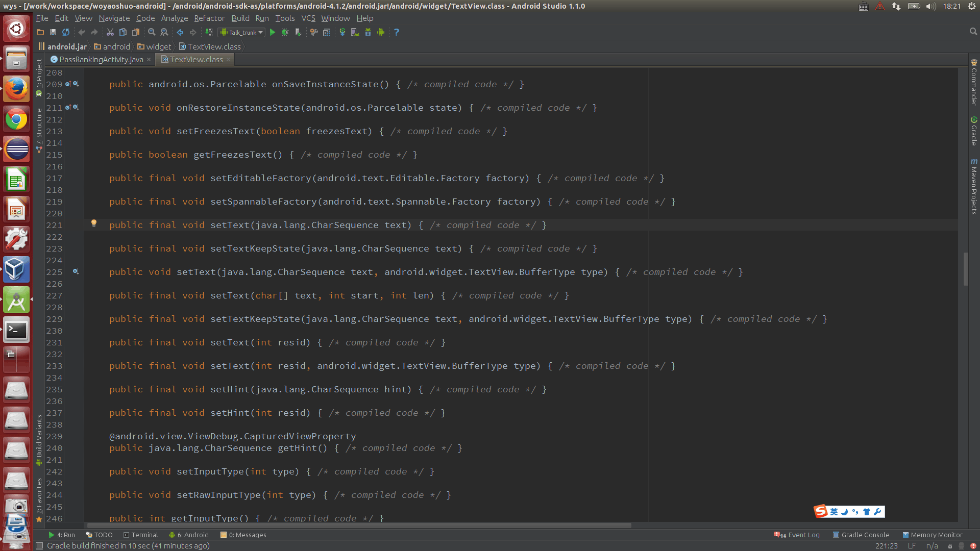980x551 pixels.
Task: Toggle the Build Variants tool window
Action: coord(39,440)
